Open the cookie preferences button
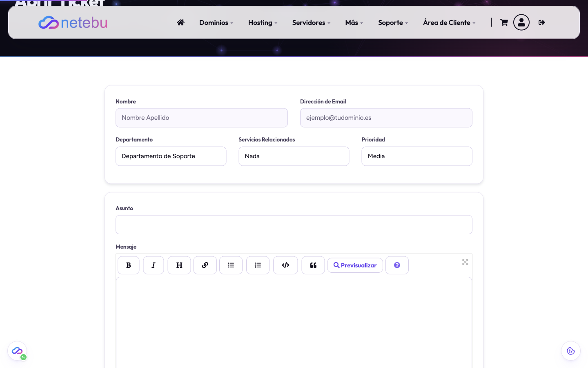 coord(571,351)
